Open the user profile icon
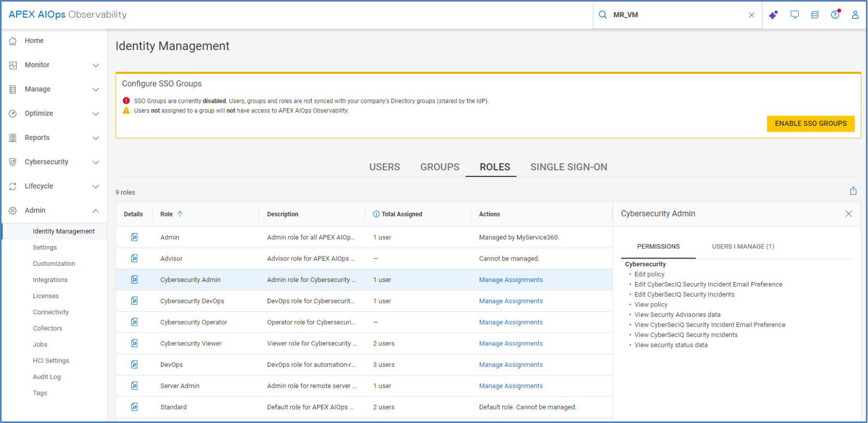 point(855,15)
